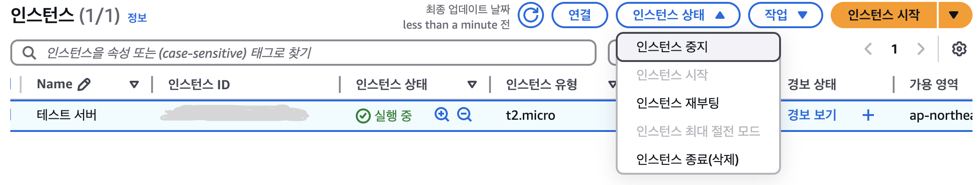Click the zoom-in filter icon beside 실행 중
The width and height of the screenshot is (980, 185).
pos(442,115)
